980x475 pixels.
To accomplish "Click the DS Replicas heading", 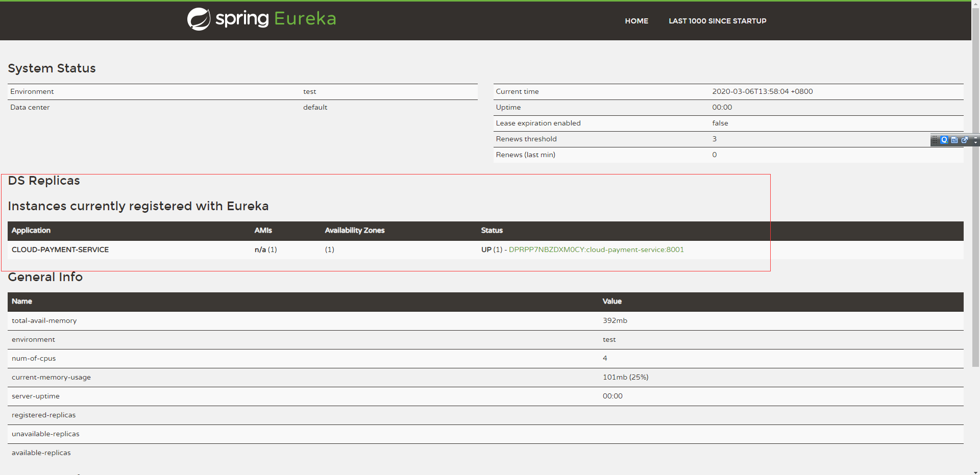I will (x=44, y=181).
